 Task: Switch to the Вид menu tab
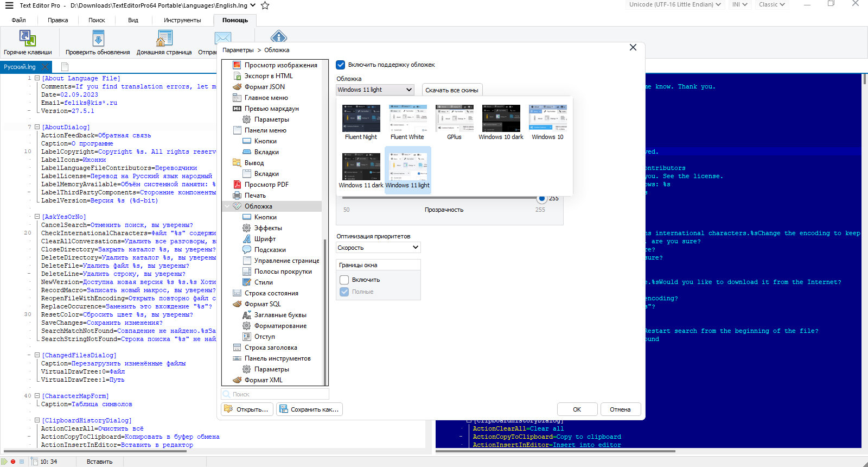133,20
